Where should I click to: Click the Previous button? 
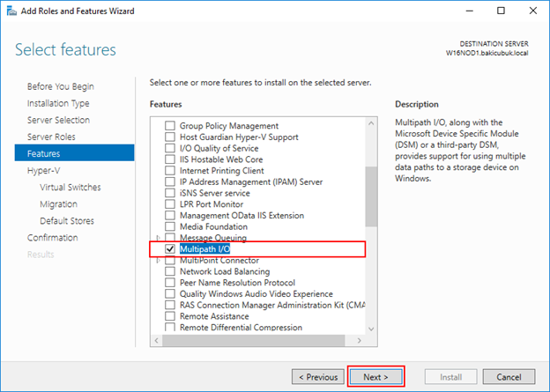(318, 377)
